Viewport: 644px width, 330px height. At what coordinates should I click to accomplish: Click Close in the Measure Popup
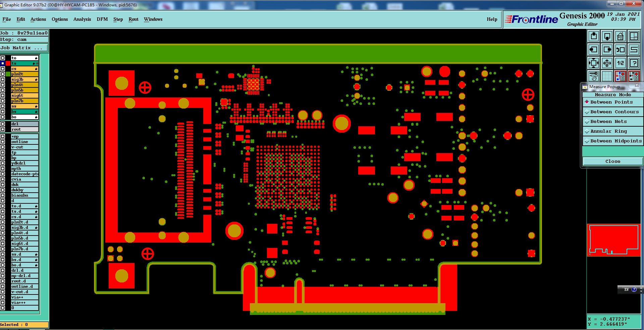pos(613,161)
